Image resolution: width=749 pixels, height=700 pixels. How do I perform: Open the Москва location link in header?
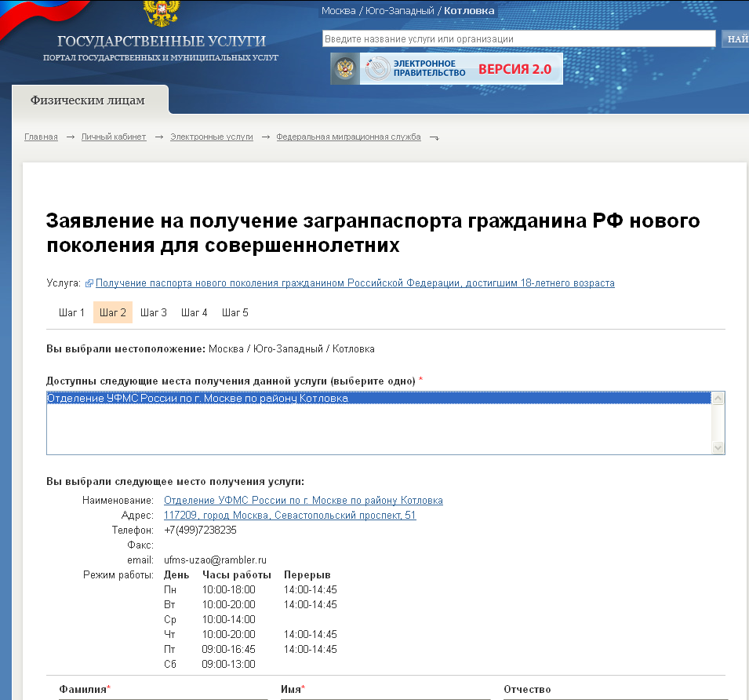pyautogui.click(x=339, y=10)
